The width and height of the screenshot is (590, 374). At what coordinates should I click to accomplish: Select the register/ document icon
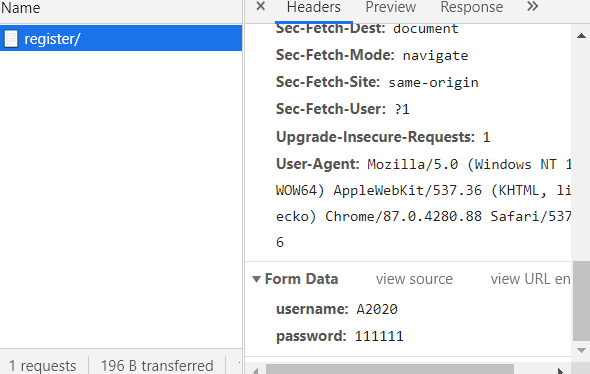(11, 39)
